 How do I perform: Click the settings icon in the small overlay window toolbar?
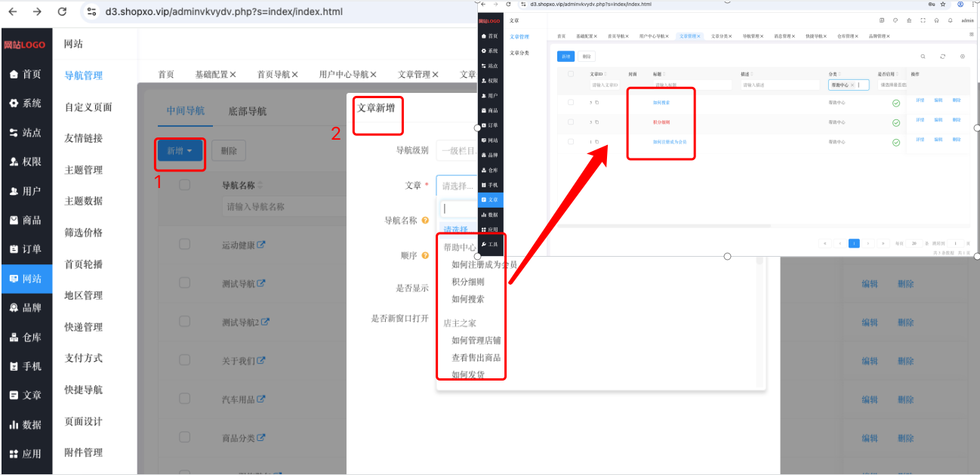[962, 57]
